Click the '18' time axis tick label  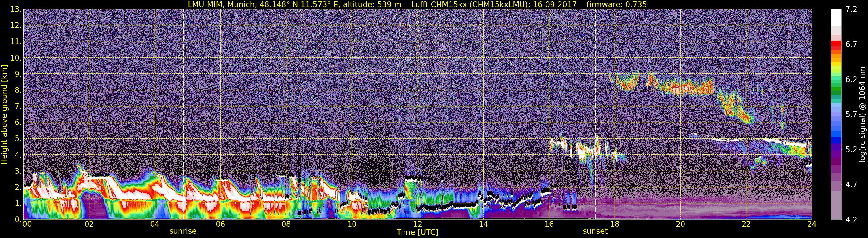click(614, 224)
